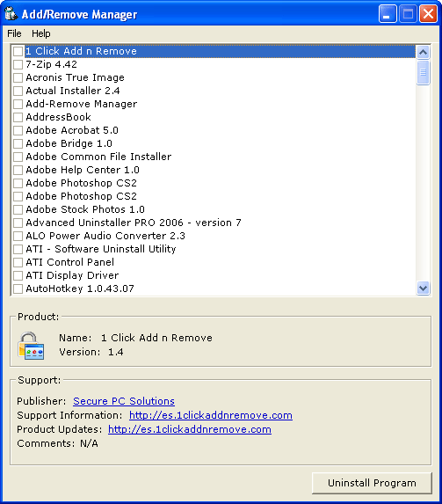Click the scroll up arrow of the program list
This screenshot has width=442, height=504.
pos(423,52)
